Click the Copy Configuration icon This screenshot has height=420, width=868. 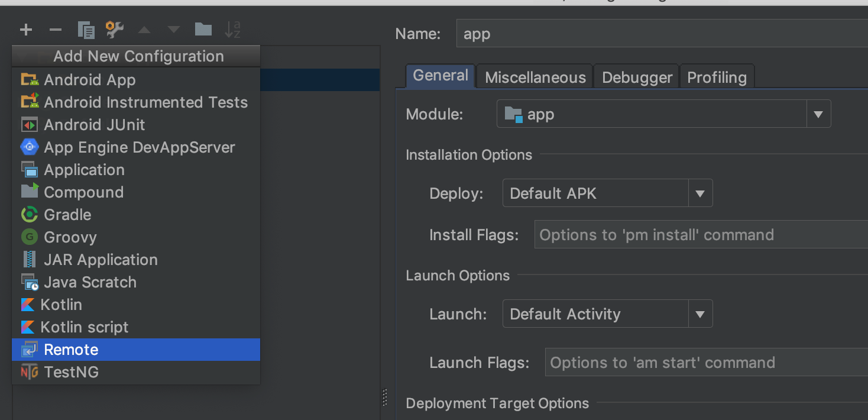coord(86,30)
